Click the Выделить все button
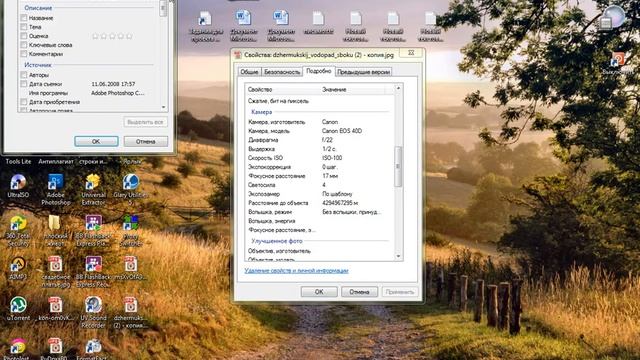 (145, 122)
